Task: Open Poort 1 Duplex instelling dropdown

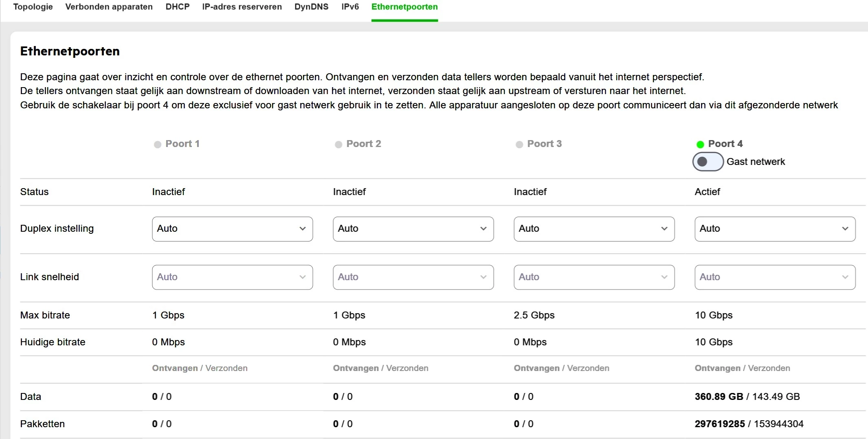Action: coord(232,229)
